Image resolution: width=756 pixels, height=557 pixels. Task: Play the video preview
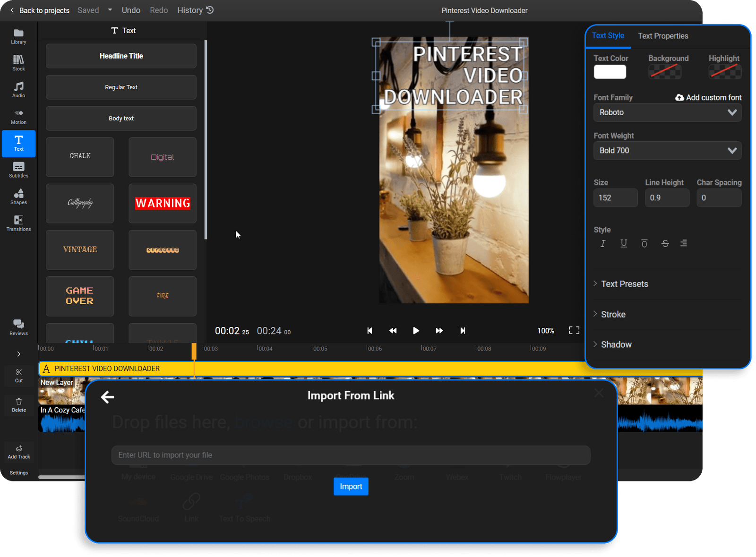pyautogui.click(x=416, y=331)
